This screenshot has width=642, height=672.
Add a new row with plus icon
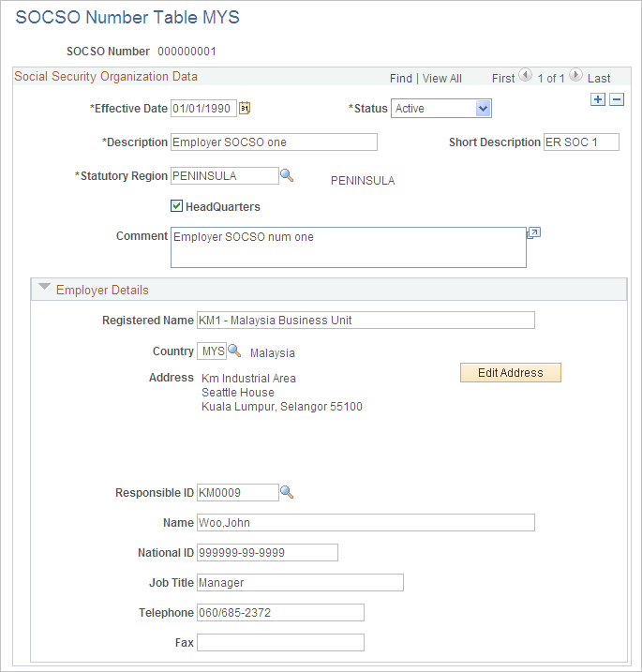pyautogui.click(x=598, y=99)
